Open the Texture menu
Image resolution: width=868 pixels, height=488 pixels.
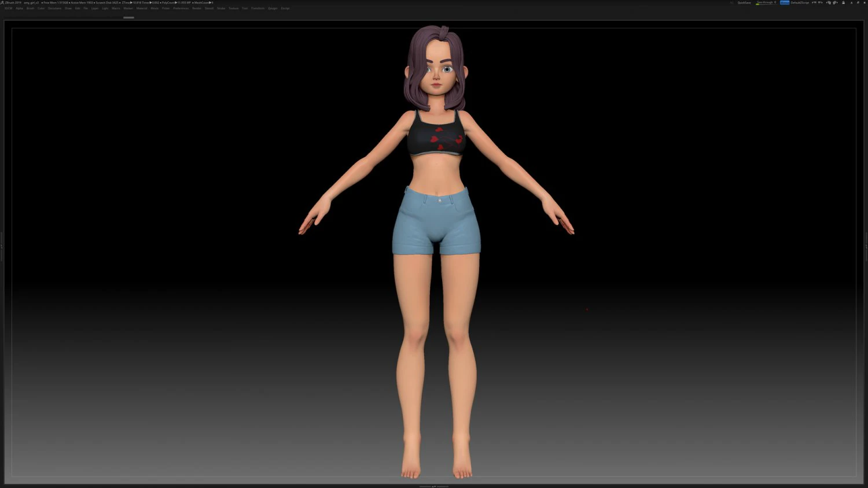point(233,8)
